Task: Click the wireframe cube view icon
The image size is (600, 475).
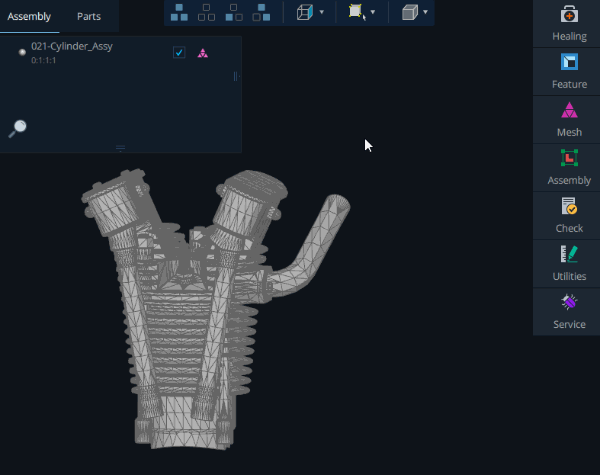Action: coord(305,12)
